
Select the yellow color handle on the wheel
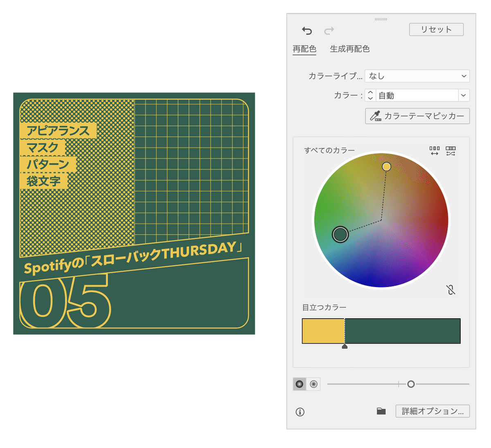(x=386, y=166)
